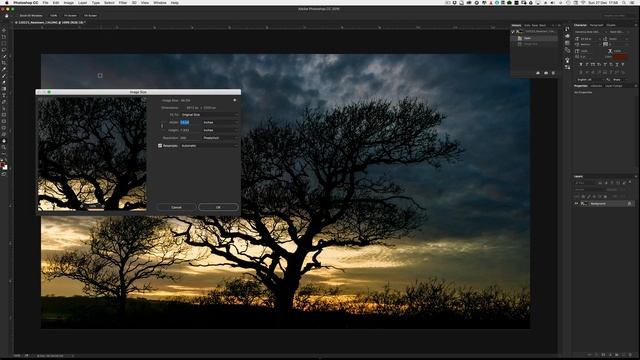
Task: Open the font family dropdown
Action: pos(591,32)
